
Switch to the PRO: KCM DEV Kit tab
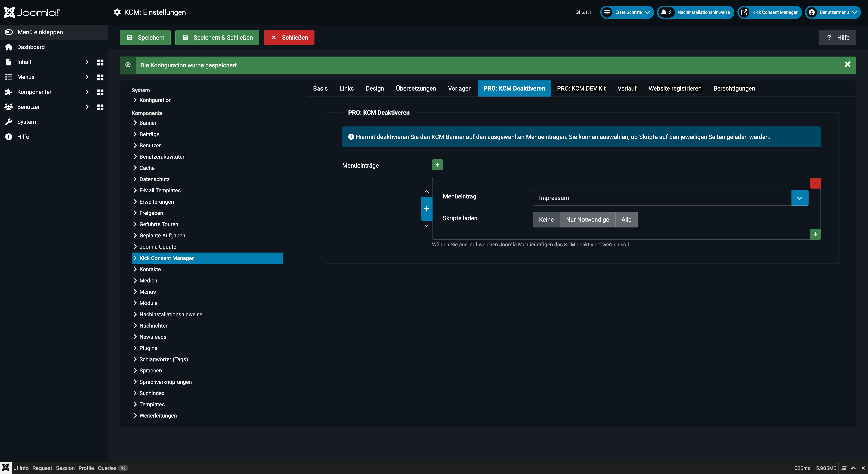pyautogui.click(x=581, y=88)
